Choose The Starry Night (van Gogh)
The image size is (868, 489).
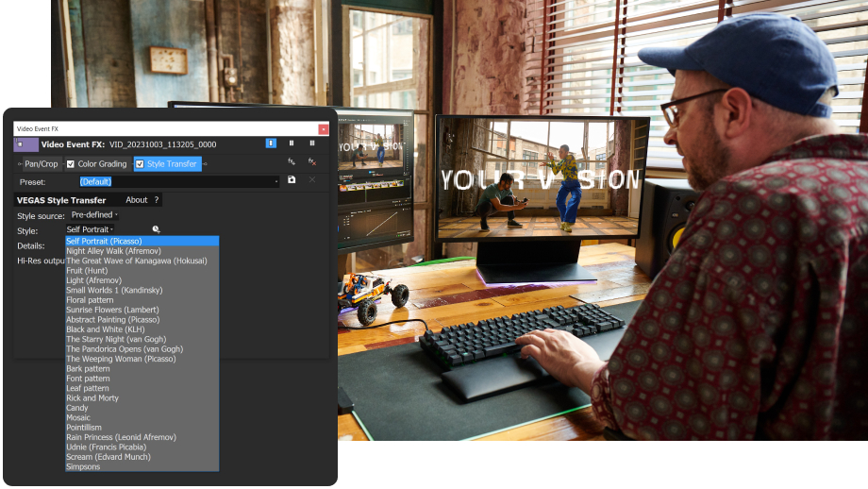[142, 339]
